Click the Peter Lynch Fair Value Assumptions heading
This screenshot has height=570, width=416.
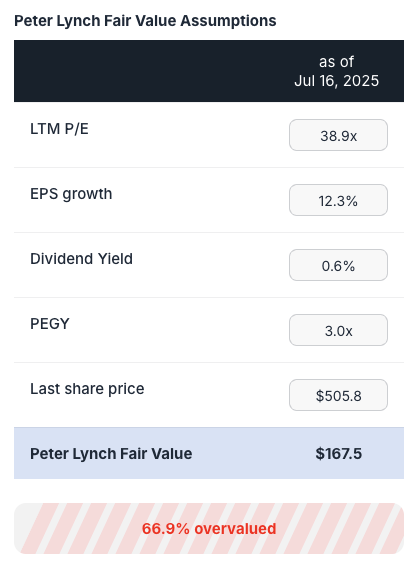pyautogui.click(x=145, y=21)
